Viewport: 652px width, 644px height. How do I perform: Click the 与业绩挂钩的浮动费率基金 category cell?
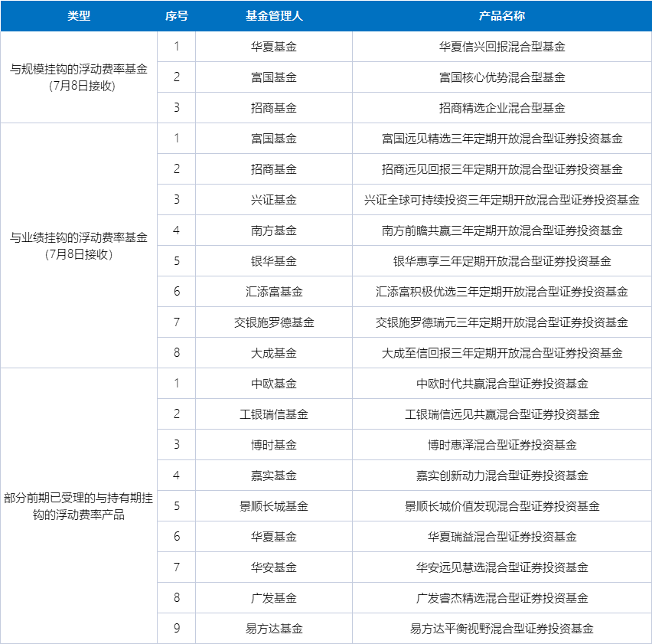click(x=79, y=246)
